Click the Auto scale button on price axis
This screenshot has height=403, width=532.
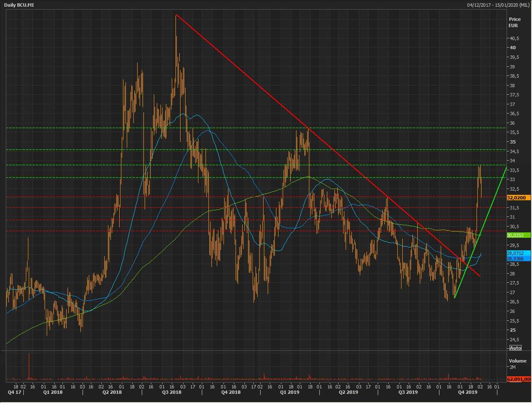point(515,348)
